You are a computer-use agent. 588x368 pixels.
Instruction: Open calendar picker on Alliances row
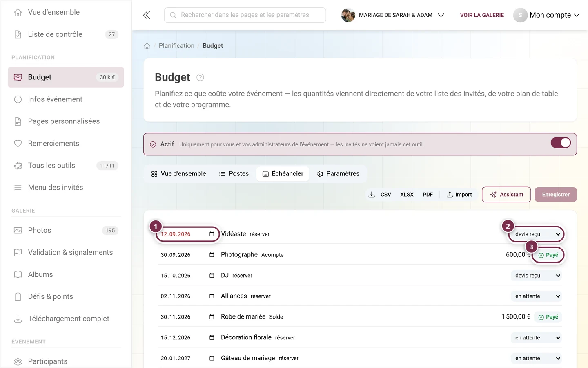212,296
